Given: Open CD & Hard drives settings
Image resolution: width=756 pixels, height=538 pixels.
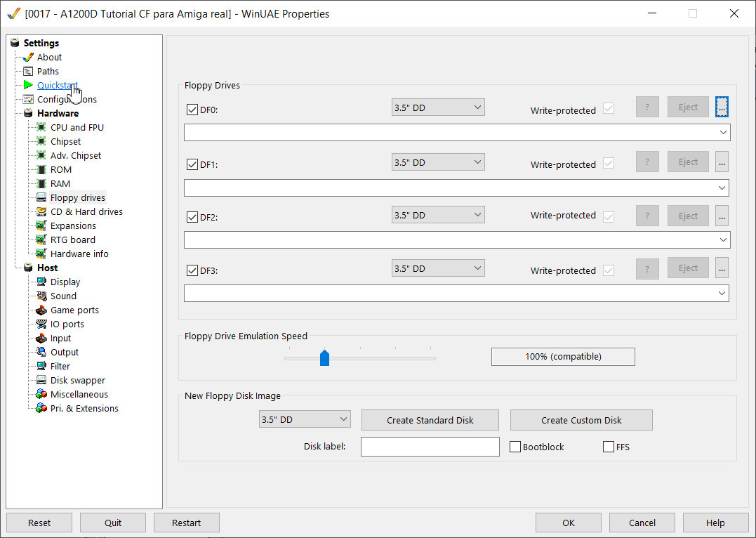Looking at the screenshot, I should (x=86, y=211).
